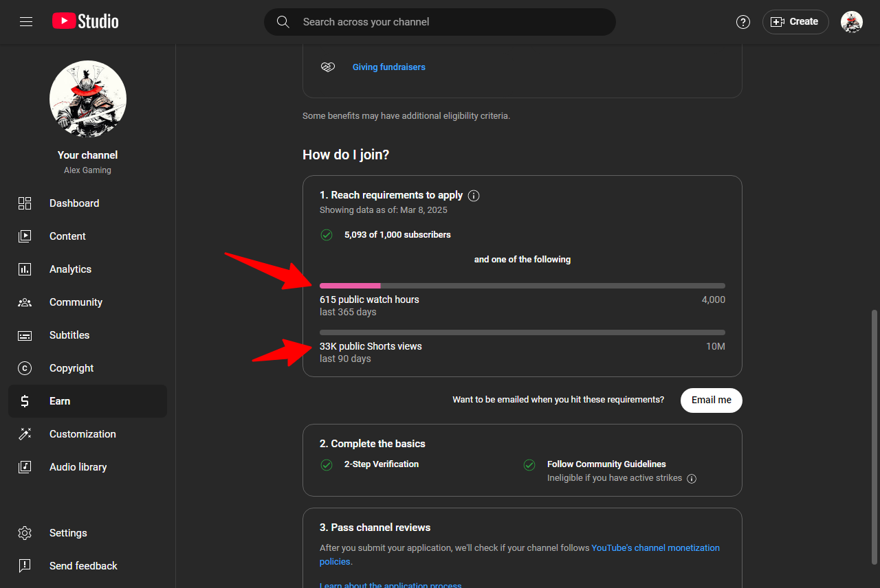Click the Dashboard grid icon
The height and width of the screenshot is (588, 880).
pos(25,203)
